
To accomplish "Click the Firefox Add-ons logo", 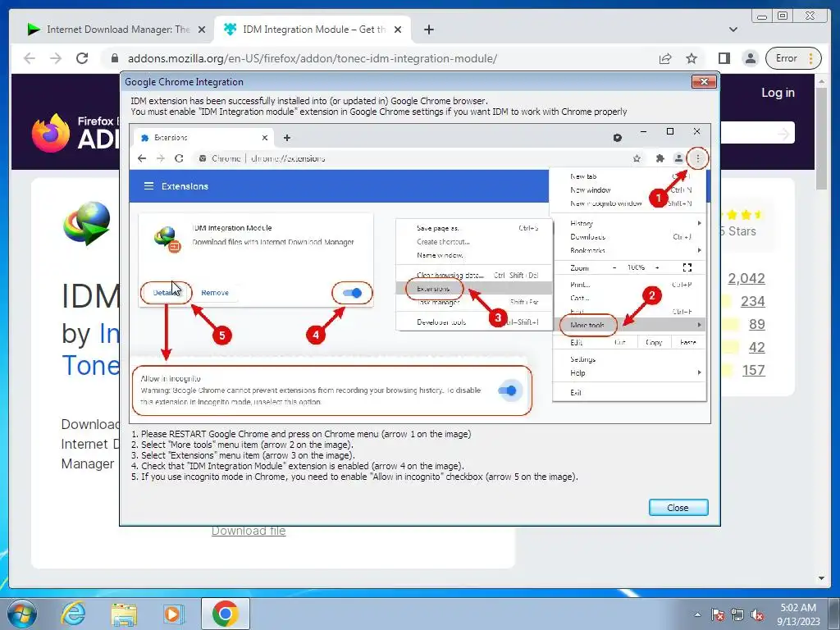I will click(x=75, y=132).
